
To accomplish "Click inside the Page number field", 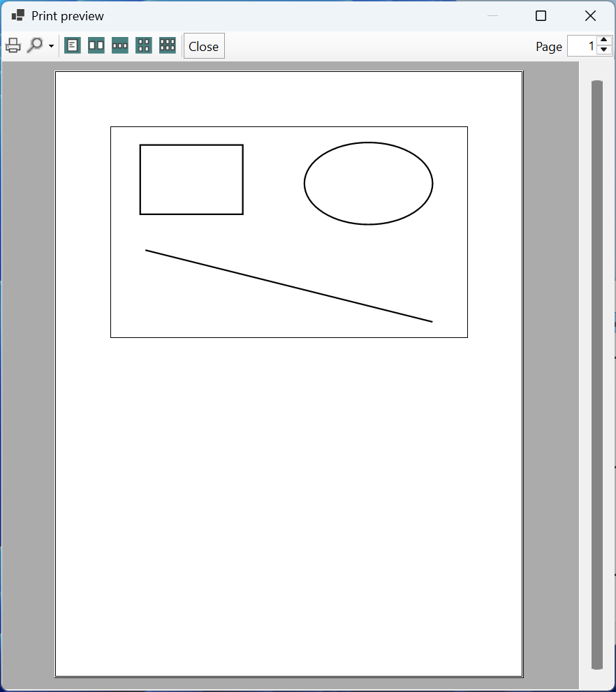I will tap(582, 46).
